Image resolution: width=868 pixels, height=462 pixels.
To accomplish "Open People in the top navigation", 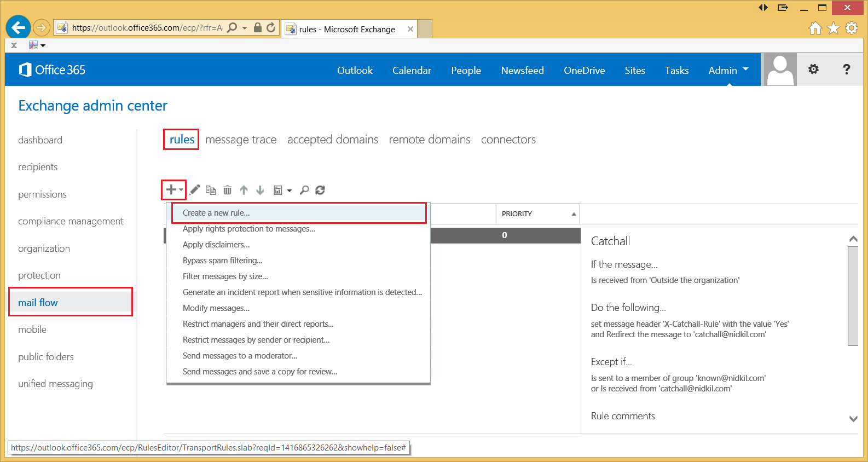I will click(466, 71).
